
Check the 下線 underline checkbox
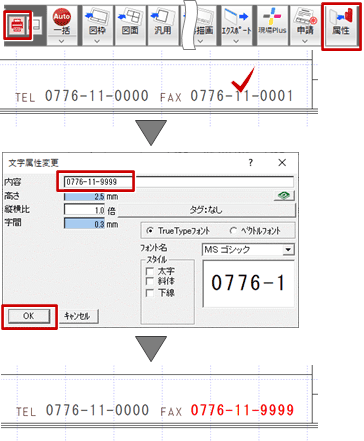click(x=150, y=293)
